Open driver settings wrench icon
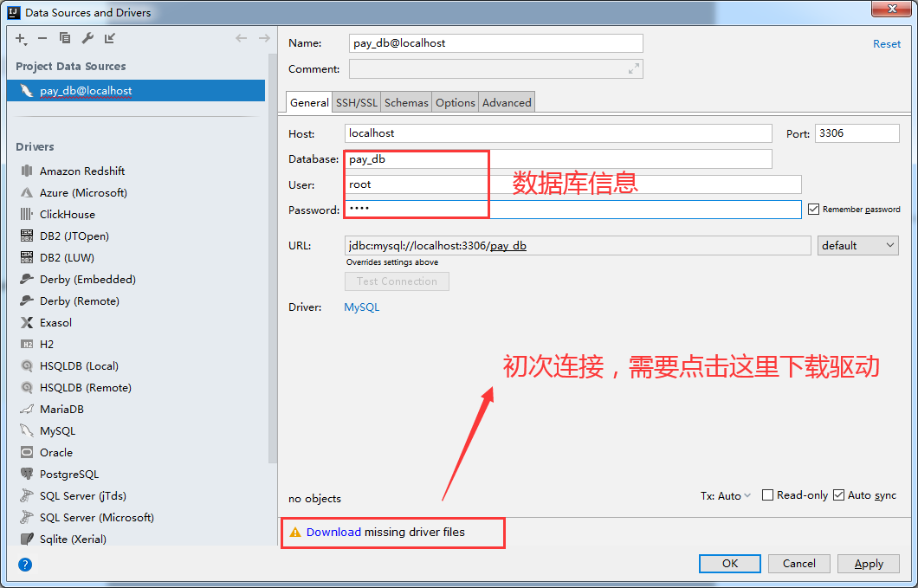 pyautogui.click(x=87, y=38)
